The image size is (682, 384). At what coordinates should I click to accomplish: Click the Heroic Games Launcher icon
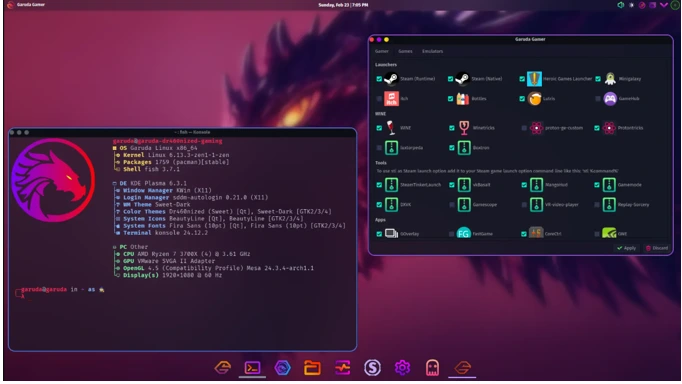pyautogui.click(x=534, y=79)
